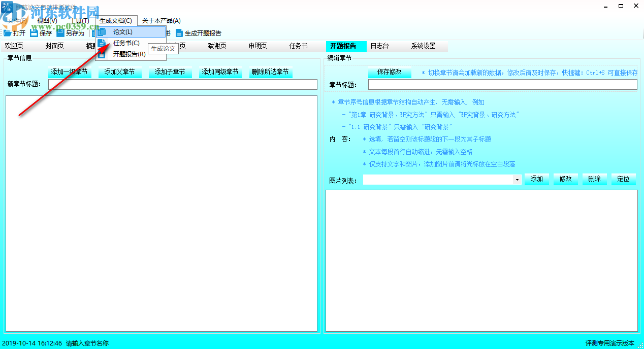This screenshot has width=644, height=349.
Task: Click the 图片列表: label
Action: click(x=343, y=180)
